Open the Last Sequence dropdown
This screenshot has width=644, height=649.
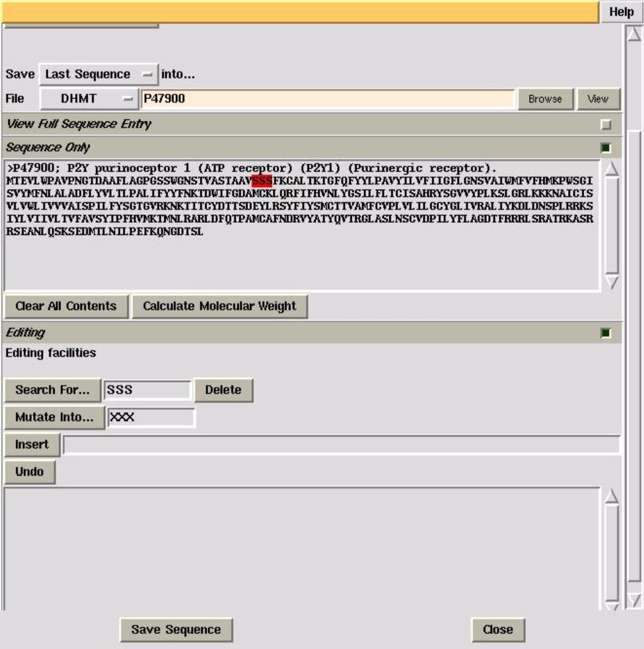(98, 75)
